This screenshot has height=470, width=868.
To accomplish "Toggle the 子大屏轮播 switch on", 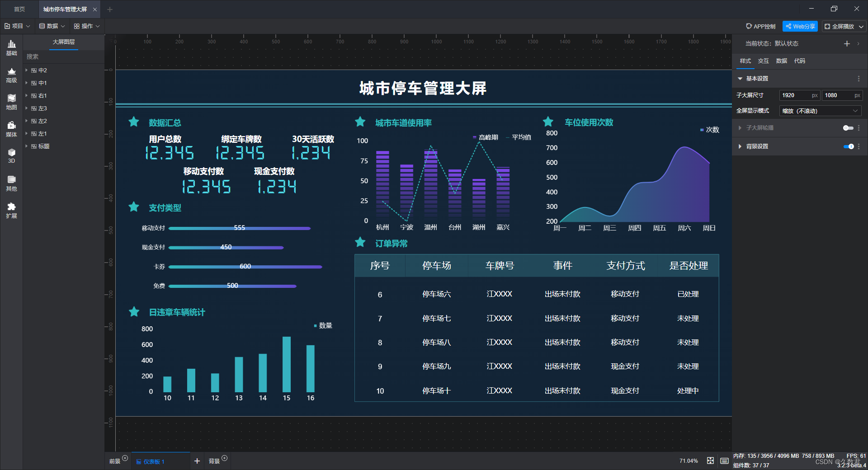I will [x=848, y=128].
